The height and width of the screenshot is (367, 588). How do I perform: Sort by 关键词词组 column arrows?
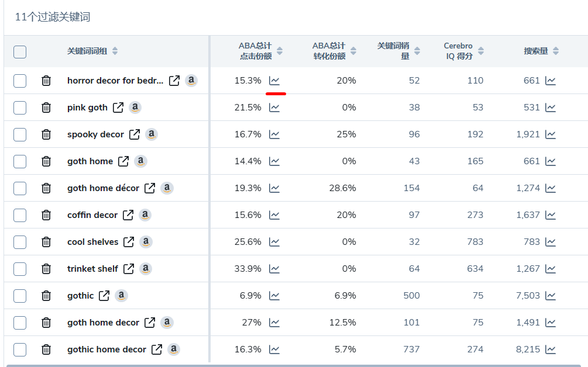point(115,51)
